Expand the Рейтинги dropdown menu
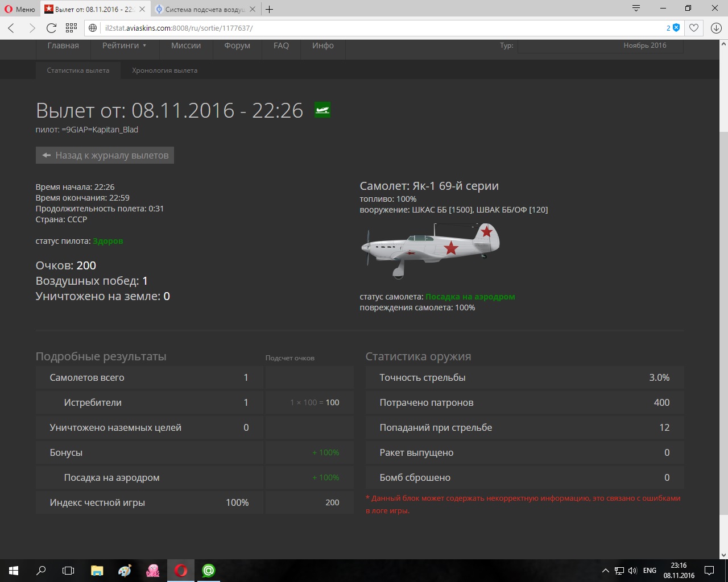 tap(124, 45)
